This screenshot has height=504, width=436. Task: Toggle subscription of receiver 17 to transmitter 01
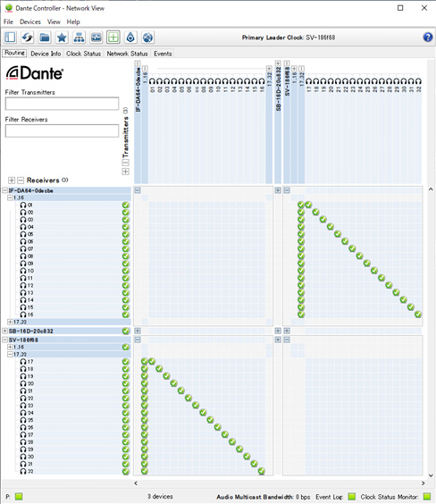click(152, 361)
